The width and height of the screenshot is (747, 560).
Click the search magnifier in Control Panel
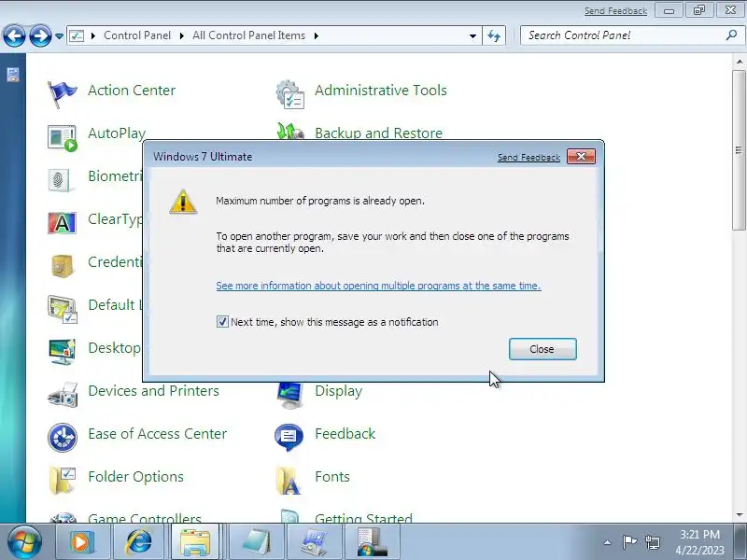tap(731, 35)
